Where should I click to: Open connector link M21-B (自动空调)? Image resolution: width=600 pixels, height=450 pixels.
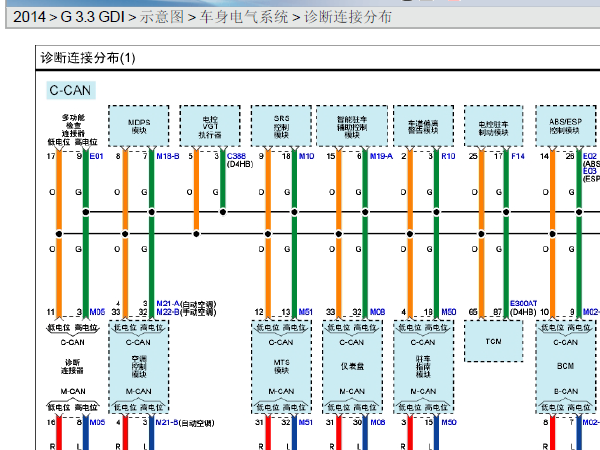click(167, 422)
